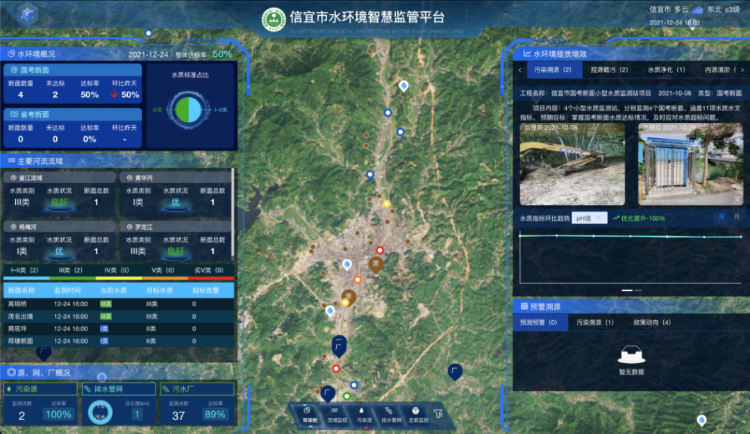Open the excavator project photo thumbnail
750x434 pixels.
coord(573,164)
